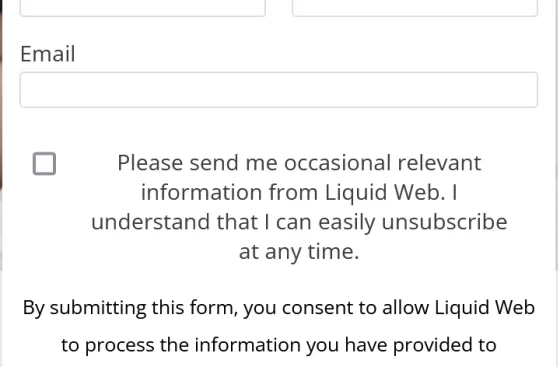The width and height of the screenshot is (560, 367).
Task: Click the 'Please send me occasional relevant' label line
Action: 299,163
